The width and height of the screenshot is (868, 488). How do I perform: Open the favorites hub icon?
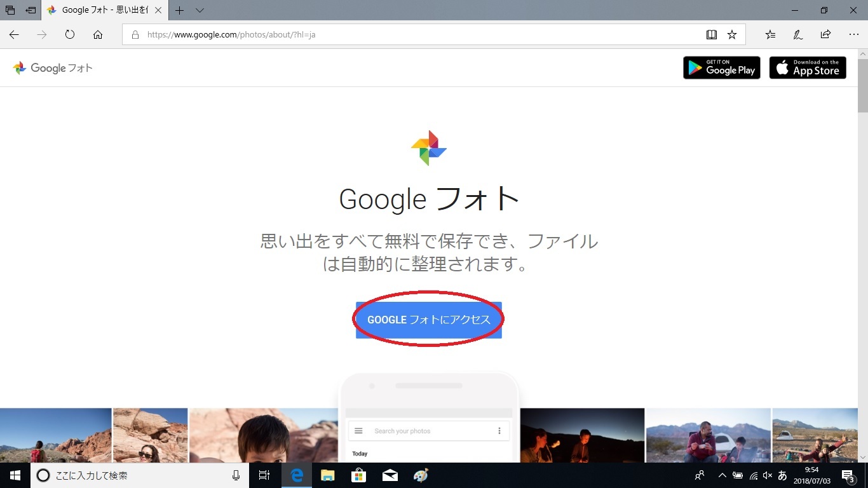(770, 35)
